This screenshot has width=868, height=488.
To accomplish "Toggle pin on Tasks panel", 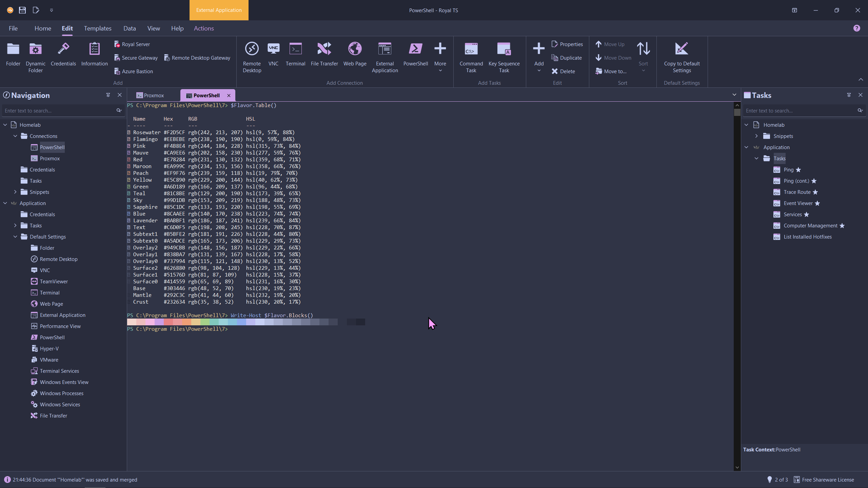I will pyautogui.click(x=849, y=95).
